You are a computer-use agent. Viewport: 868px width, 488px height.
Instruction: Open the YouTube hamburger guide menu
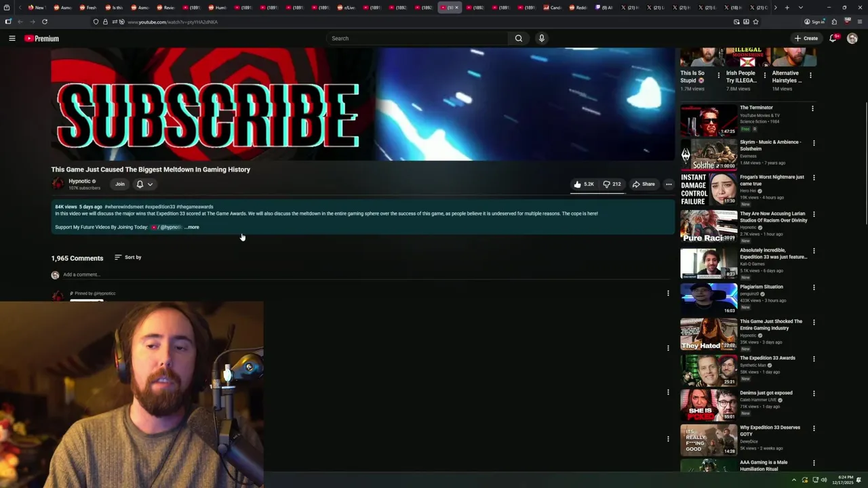(12, 39)
